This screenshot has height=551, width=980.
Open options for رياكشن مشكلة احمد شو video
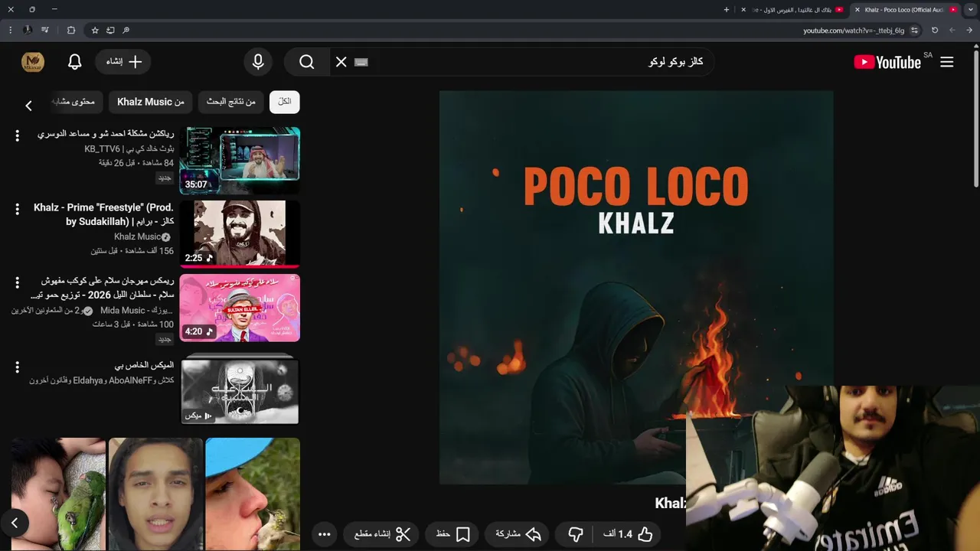pyautogui.click(x=17, y=135)
